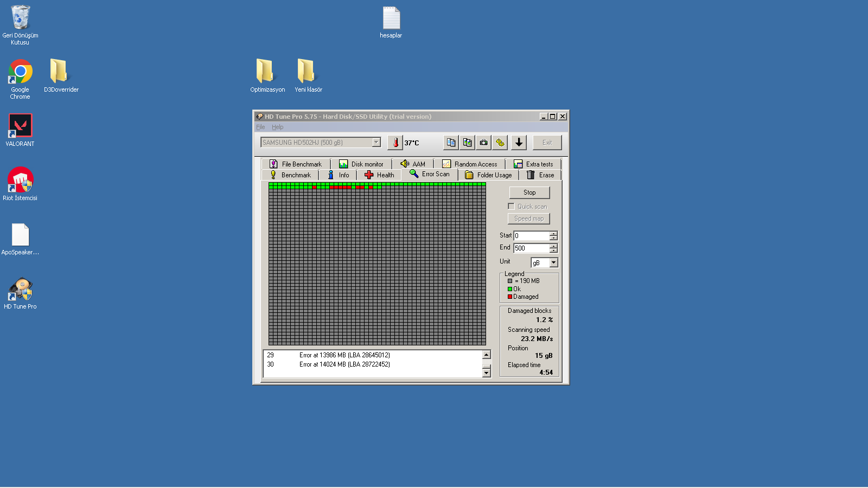Screen dimensions: 868x488
Task: Click the thermometer temperature icon
Action: [x=395, y=143]
